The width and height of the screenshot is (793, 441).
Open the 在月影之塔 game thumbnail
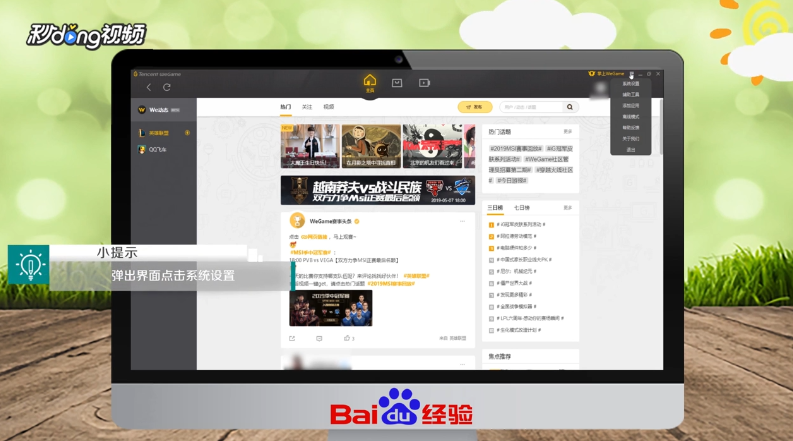coord(371,146)
